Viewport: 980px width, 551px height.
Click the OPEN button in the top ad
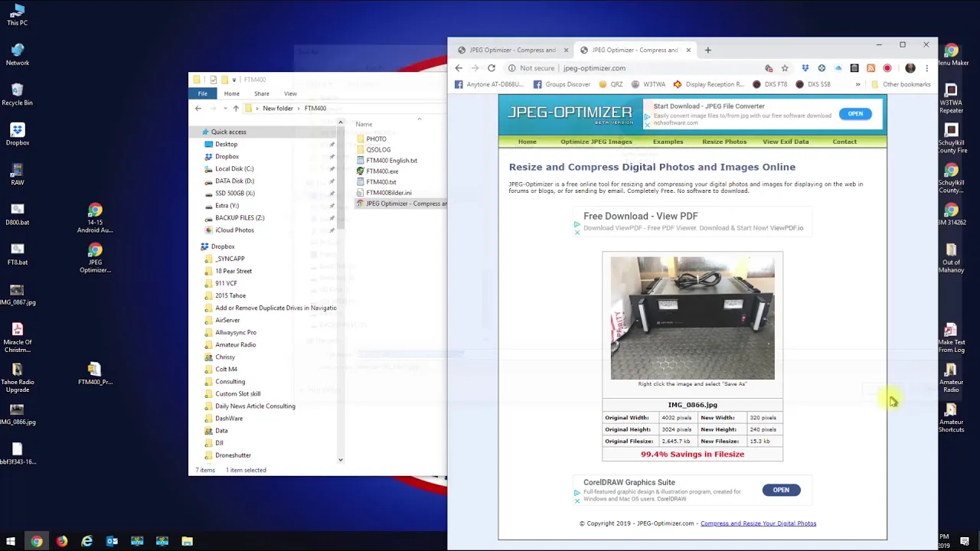[x=855, y=114]
